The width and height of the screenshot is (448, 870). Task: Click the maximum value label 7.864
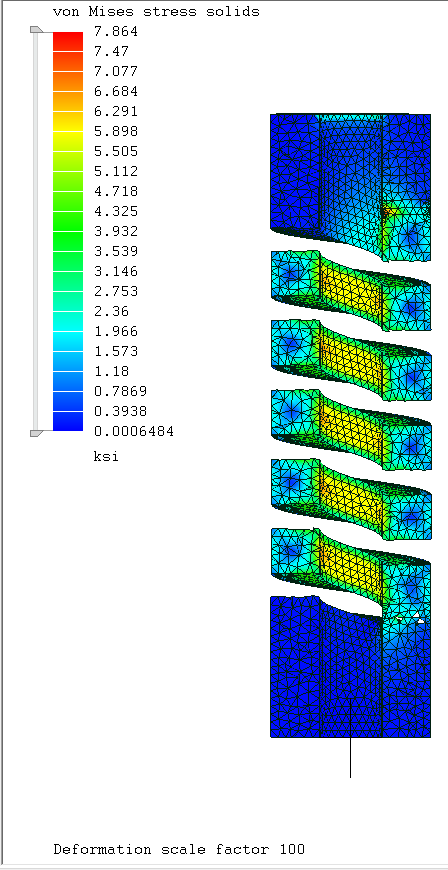click(115, 31)
